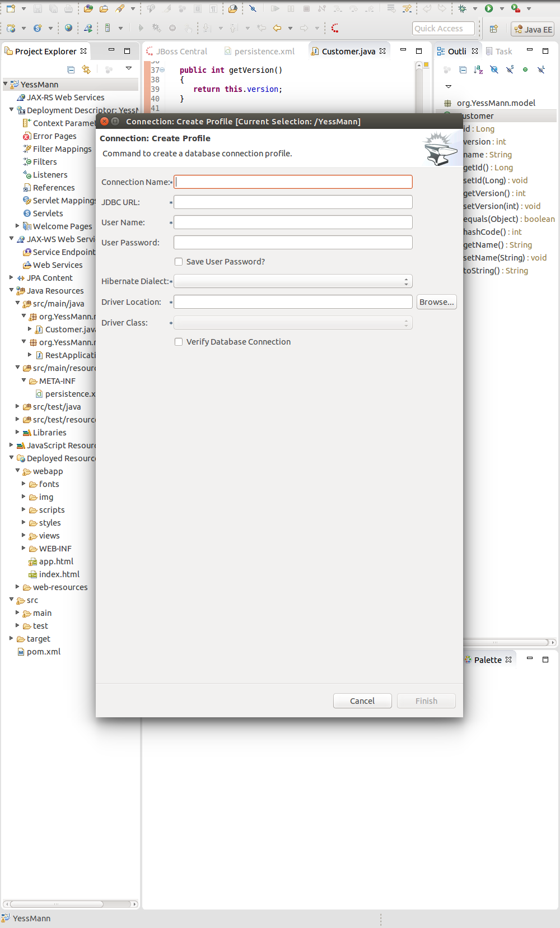Click the New wizard toolbar icon
560x928 pixels.
pyautogui.click(x=11, y=8)
